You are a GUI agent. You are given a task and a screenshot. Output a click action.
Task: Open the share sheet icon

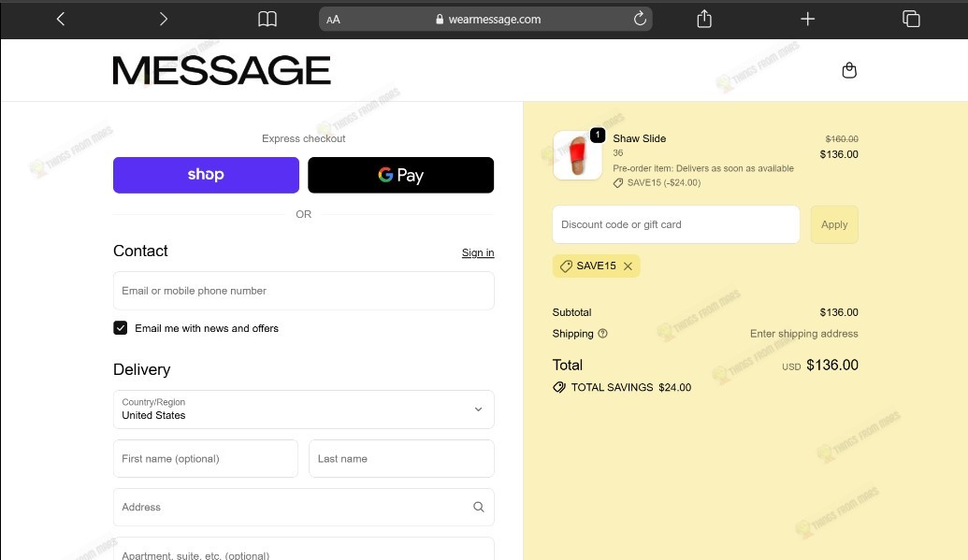click(704, 19)
